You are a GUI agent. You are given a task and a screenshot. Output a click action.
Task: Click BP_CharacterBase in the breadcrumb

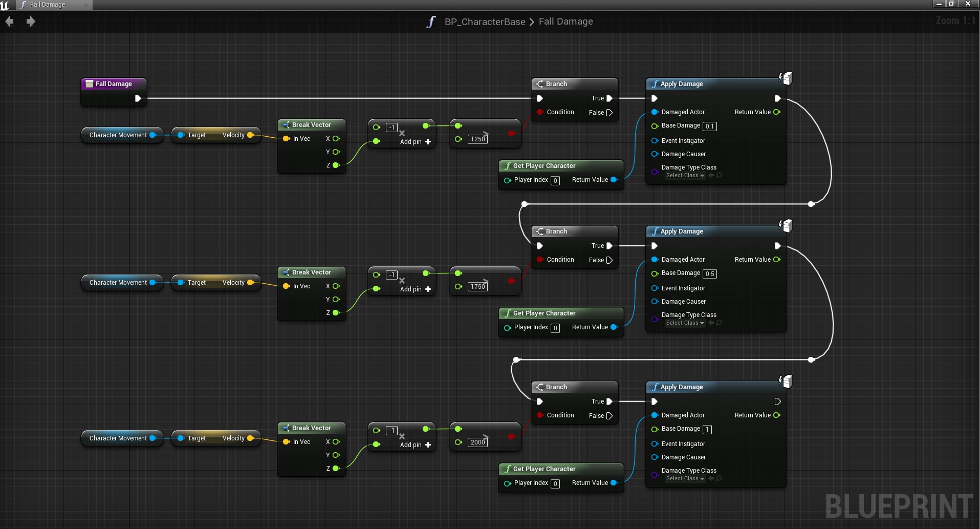point(485,22)
